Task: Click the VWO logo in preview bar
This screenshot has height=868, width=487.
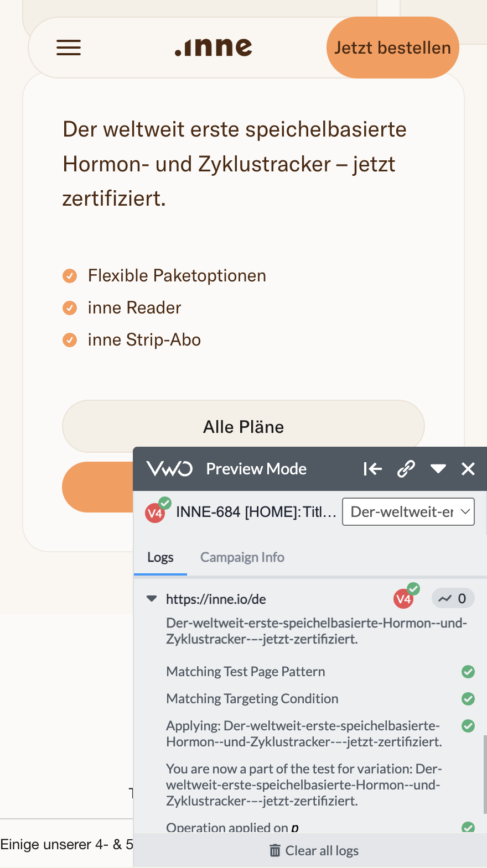Action: [x=169, y=469]
